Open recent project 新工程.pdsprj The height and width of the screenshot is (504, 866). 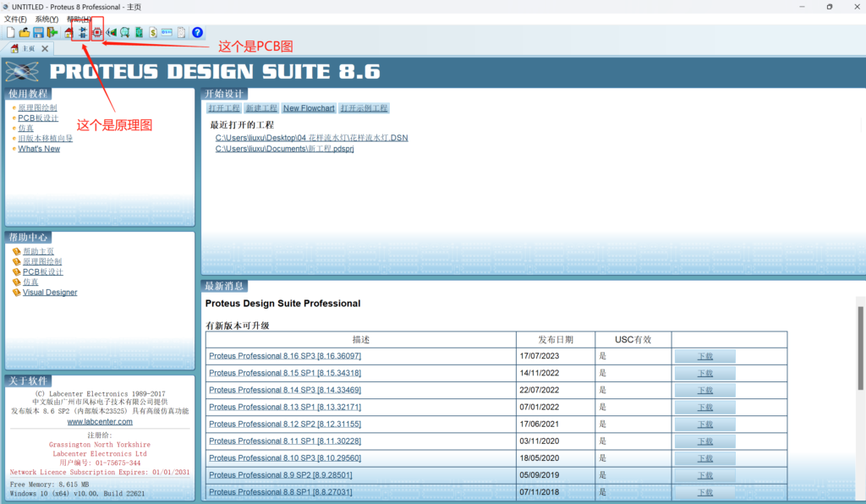tap(284, 149)
